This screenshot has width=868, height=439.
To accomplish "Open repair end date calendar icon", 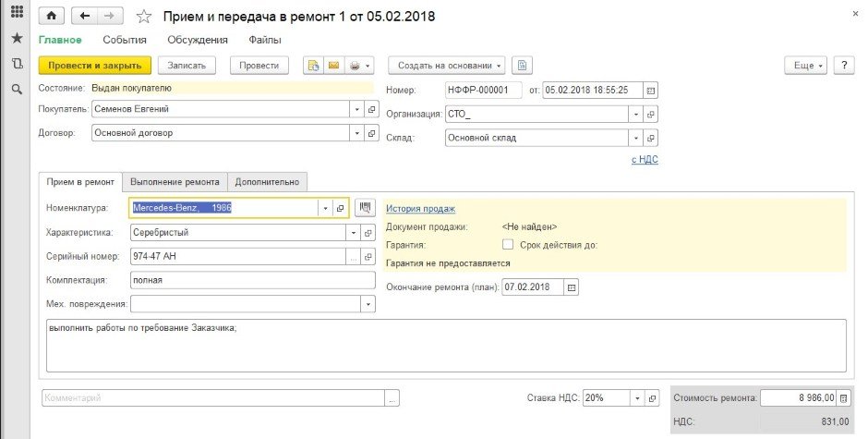I will point(572,287).
